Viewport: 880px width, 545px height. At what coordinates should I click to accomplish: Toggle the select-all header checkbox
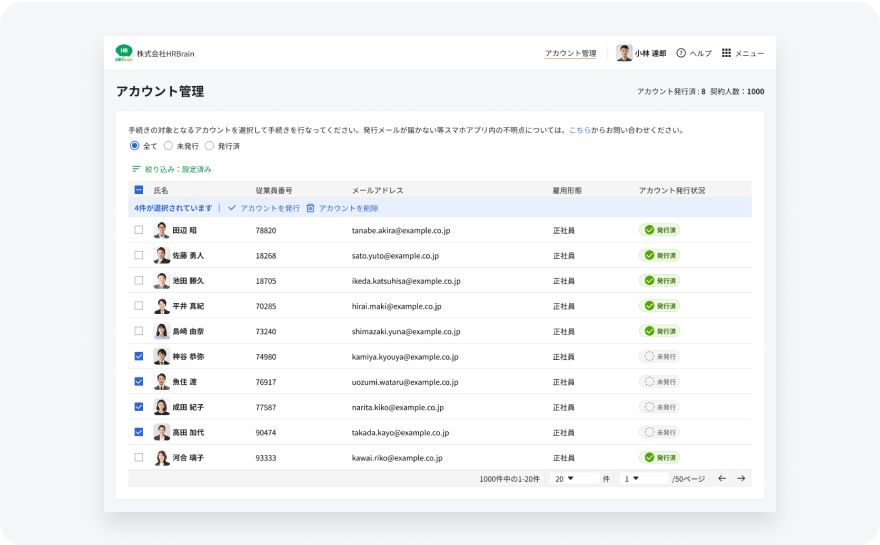pyautogui.click(x=139, y=190)
